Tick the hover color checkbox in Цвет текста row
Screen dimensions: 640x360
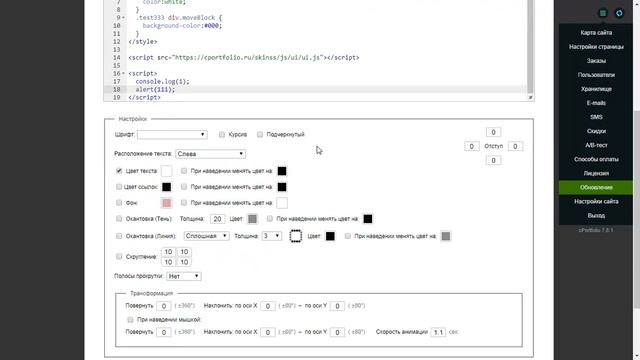(184, 171)
